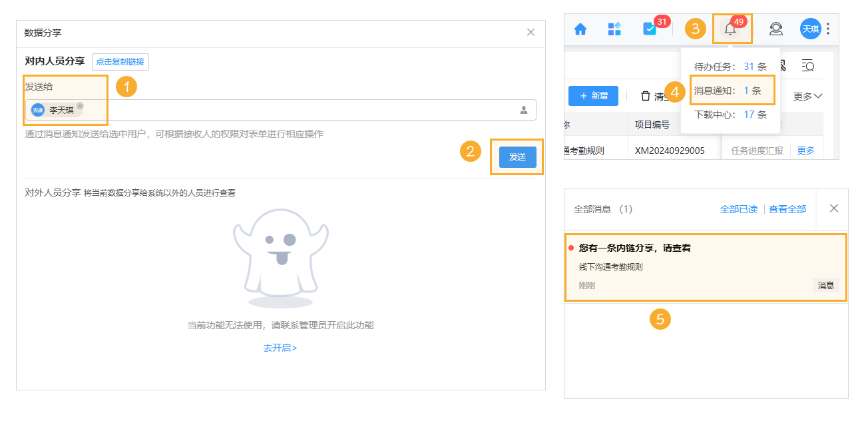Click the trash icon next to 新增
The height and width of the screenshot is (423, 868).
pos(646,96)
